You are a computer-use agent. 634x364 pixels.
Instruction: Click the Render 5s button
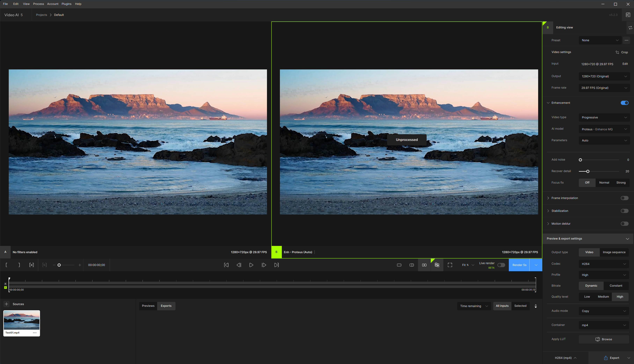pyautogui.click(x=519, y=265)
